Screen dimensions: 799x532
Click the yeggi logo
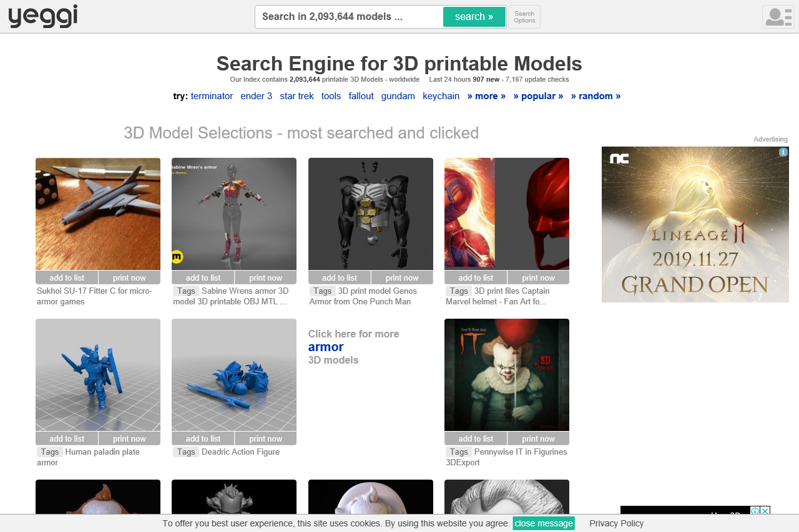click(42, 16)
